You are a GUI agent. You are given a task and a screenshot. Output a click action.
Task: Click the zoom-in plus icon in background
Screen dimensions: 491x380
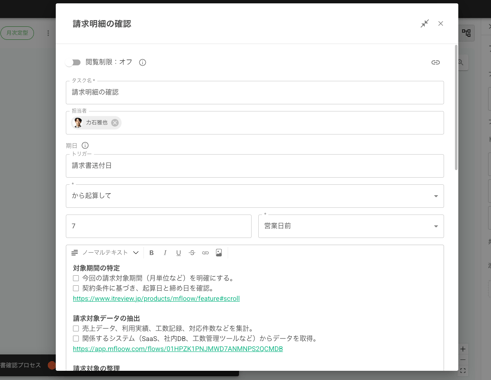(463, 349)
